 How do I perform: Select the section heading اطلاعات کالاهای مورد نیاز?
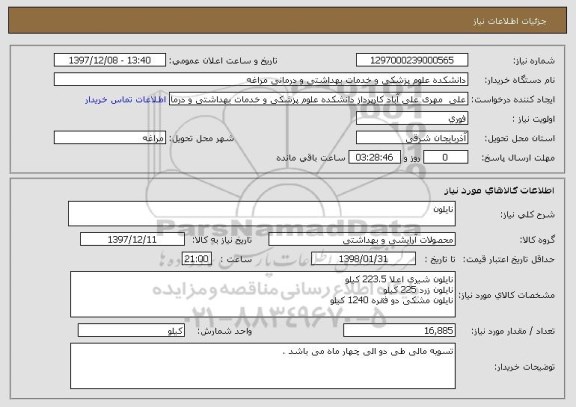pyautogui.click(x=499, y=190)
